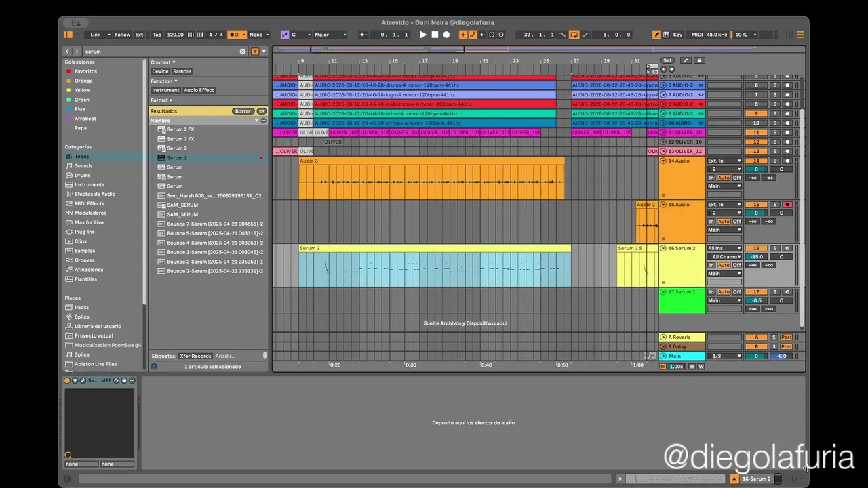Click the Borrar button
Image resolution: width=868 pixels, height=488 pixels.
pos(243,111)
